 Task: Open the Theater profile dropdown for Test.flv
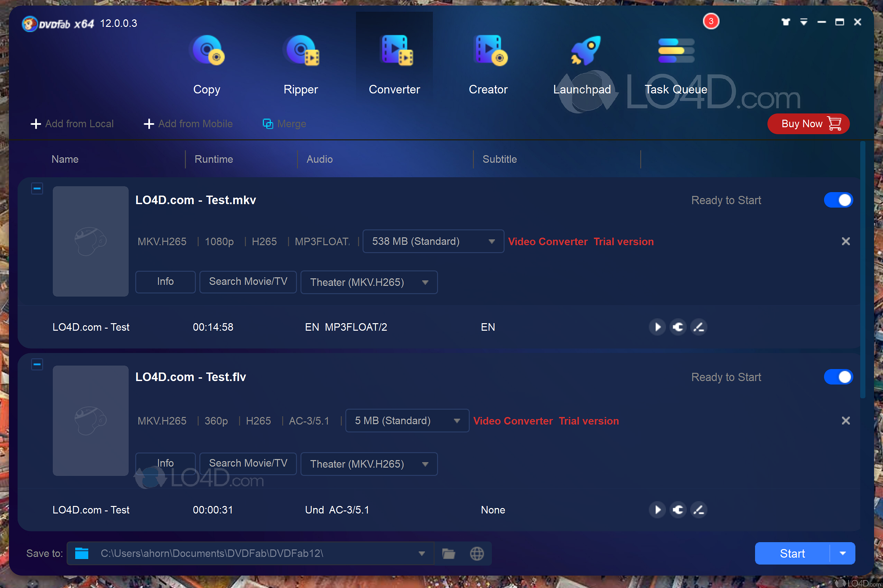425,464
